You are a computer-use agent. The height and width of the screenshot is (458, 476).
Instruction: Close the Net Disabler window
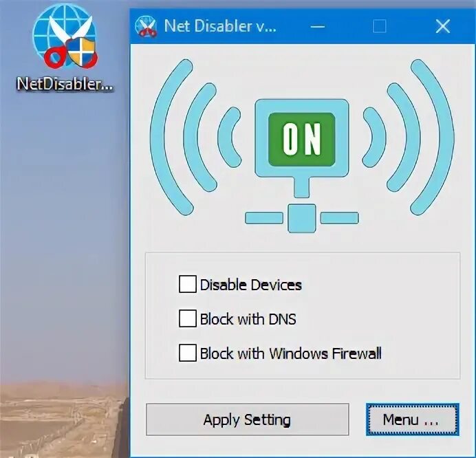(x=442, y=26)
